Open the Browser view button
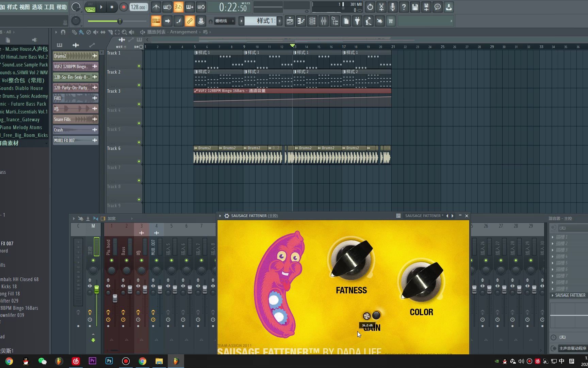588x368 pixels. coord(334,21)
